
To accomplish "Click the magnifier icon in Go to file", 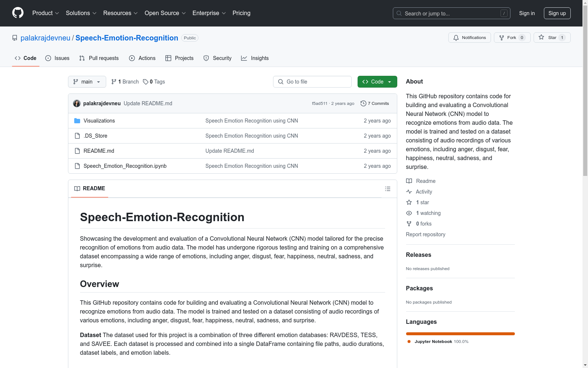I will 281,82.
